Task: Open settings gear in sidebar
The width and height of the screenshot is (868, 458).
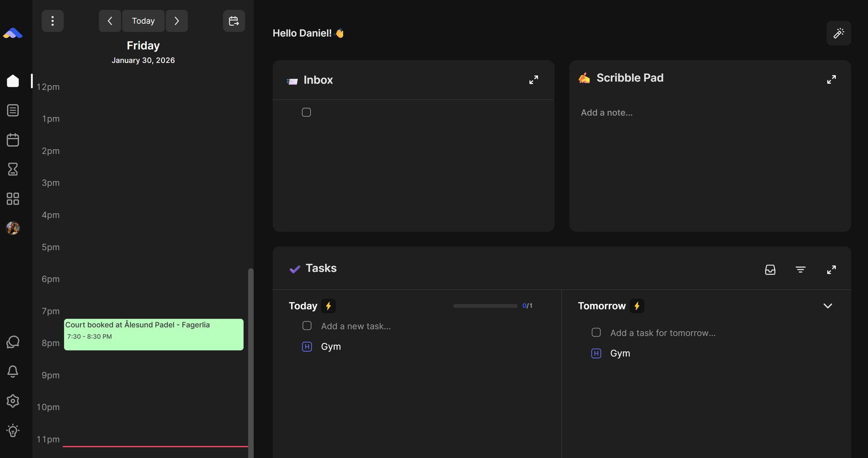Action: tap(13, 401)
